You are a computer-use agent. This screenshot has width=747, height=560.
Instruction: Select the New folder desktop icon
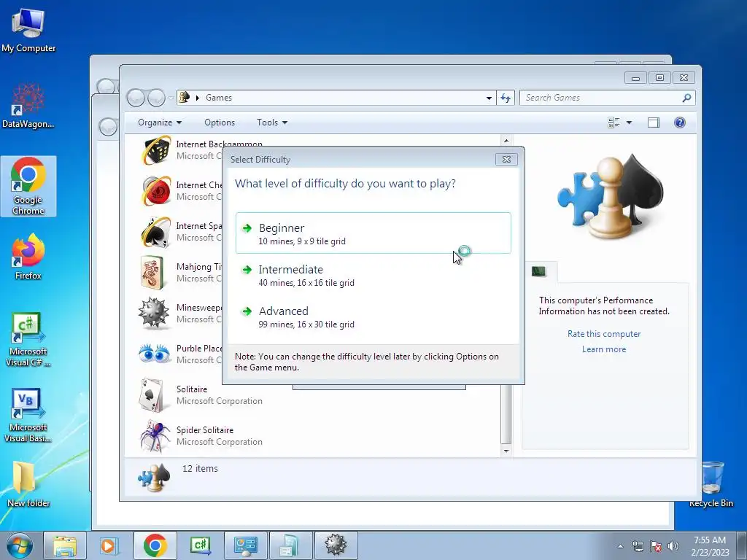click(28, 484)
